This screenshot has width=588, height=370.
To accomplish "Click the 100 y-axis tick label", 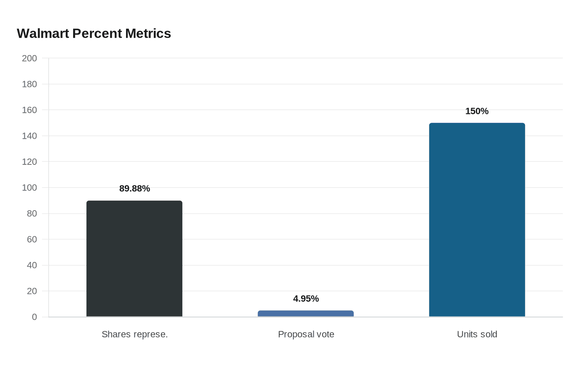I will [x=29, y=188].
